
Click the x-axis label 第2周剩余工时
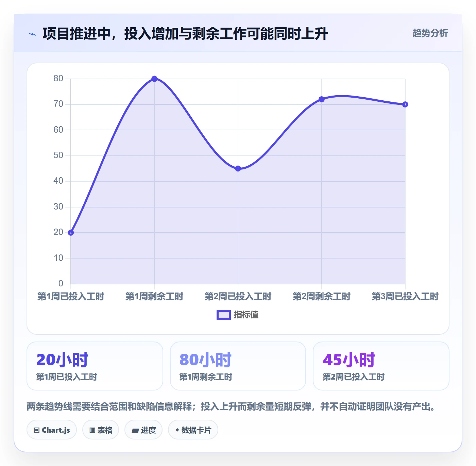coord(322,297)
